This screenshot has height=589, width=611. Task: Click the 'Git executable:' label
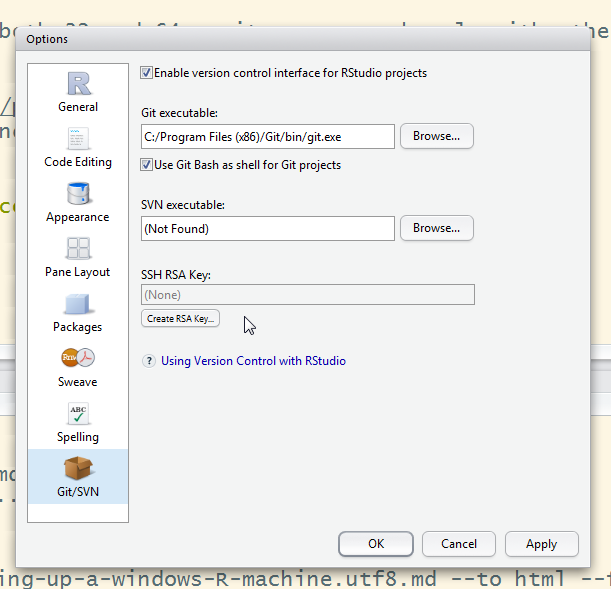click(x=180, y=113)
